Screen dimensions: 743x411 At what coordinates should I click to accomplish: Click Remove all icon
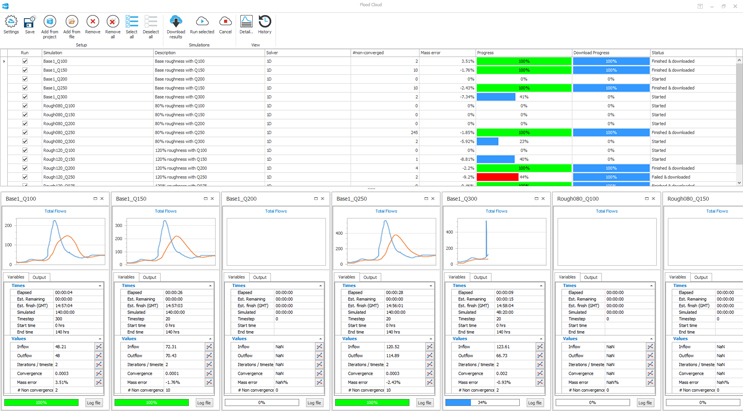coord(112,24)
